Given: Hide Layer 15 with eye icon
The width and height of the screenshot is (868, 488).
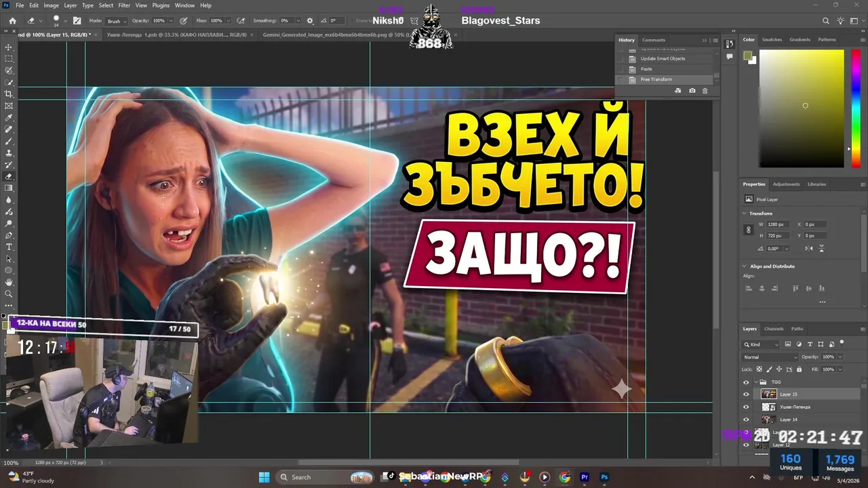Looking at the screenshot, I should pos(746,394).
